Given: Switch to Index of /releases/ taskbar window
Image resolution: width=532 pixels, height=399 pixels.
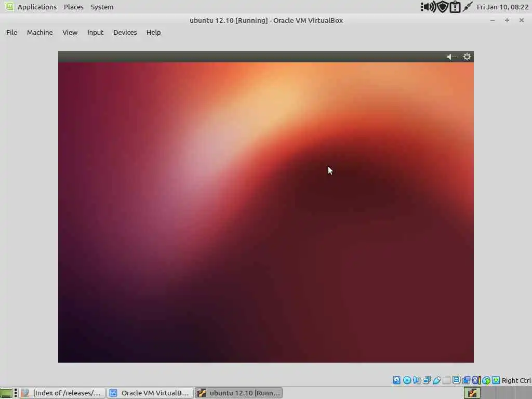Looking at the screenshot, I should [x=62, y=393].
